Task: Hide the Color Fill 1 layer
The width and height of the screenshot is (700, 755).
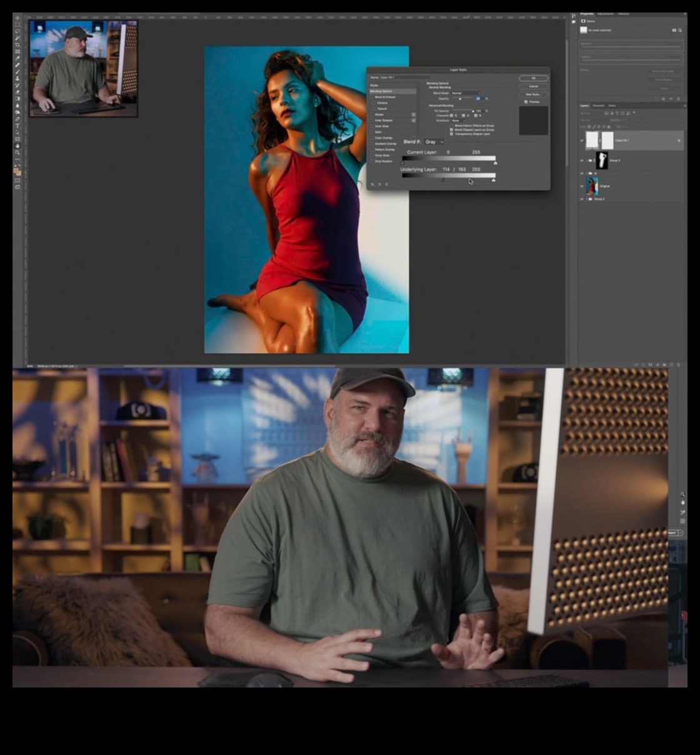Action: point(582,141)
